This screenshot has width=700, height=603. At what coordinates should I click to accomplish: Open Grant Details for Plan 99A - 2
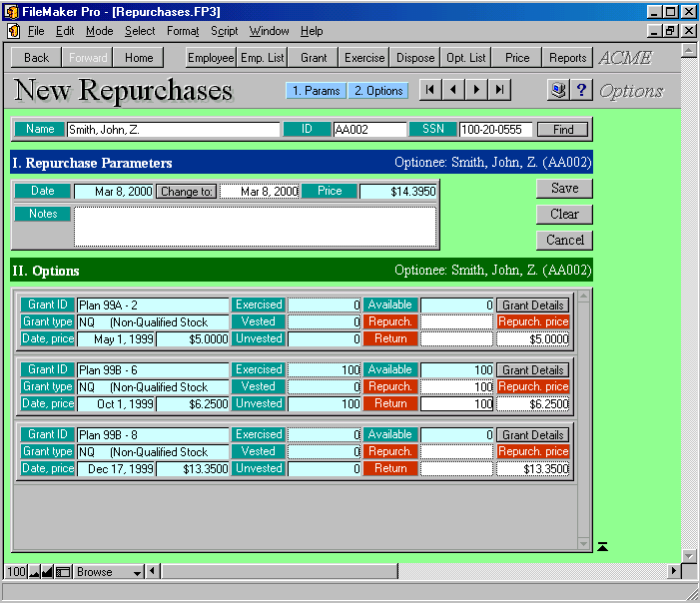click(532, 305)
